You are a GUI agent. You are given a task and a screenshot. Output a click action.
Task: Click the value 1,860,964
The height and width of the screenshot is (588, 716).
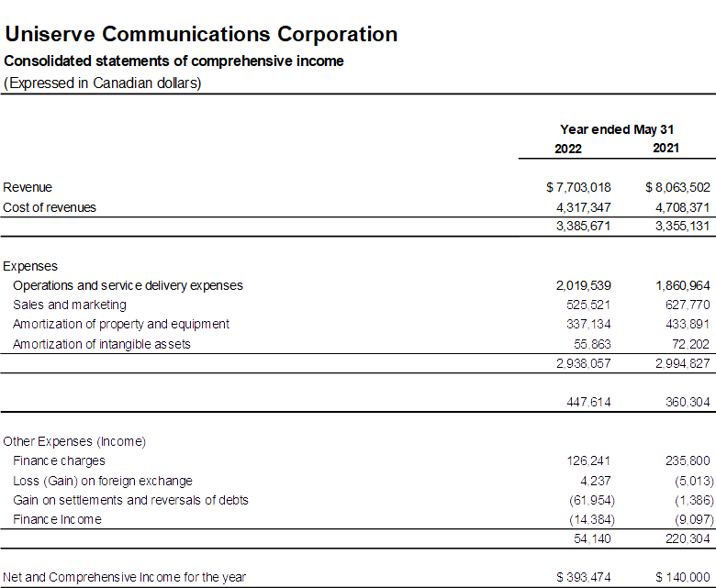coord(682,285)
